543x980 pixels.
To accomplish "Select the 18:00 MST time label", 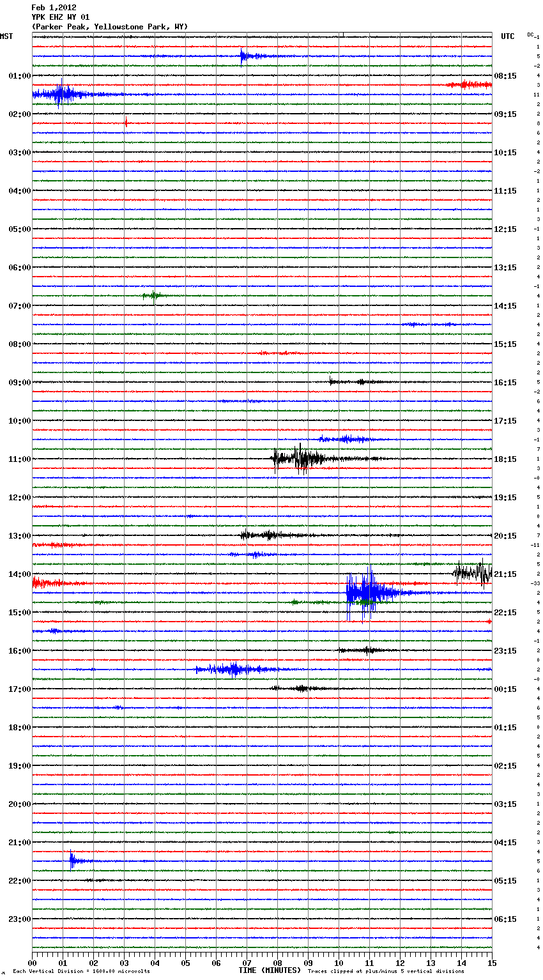I will point(20,728).
